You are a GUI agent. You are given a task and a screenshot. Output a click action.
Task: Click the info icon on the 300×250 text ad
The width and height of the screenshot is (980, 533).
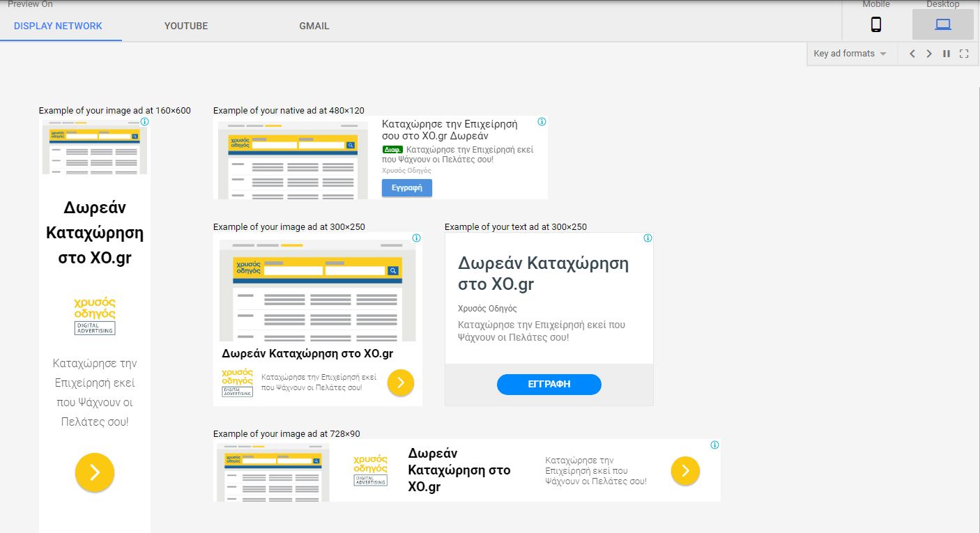(648, 238)
